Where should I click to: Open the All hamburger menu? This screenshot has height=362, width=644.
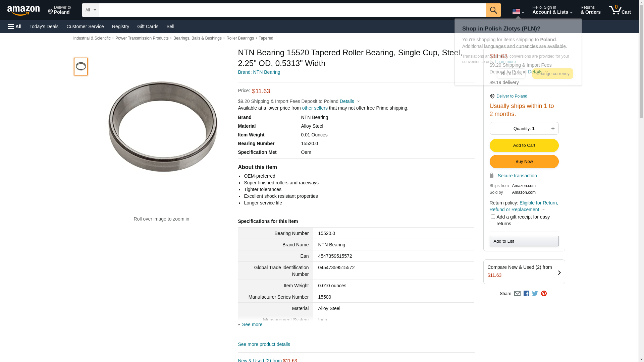15,26
